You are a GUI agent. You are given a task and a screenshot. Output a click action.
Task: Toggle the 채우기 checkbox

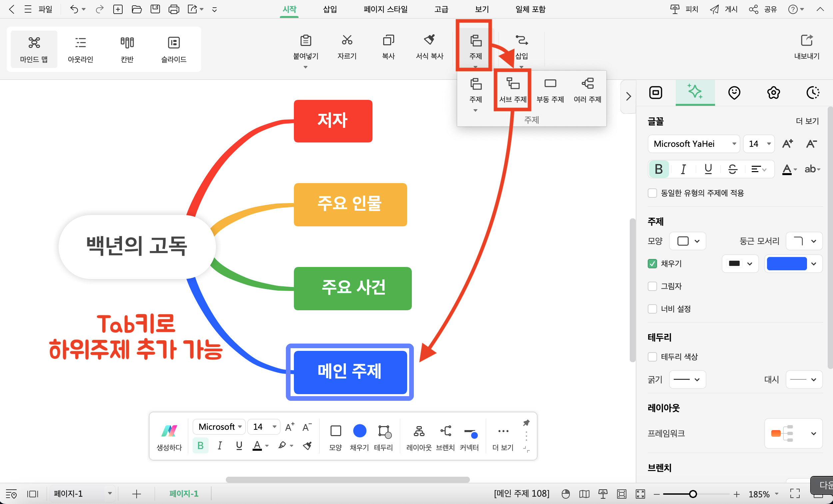[x=651, y=263]
